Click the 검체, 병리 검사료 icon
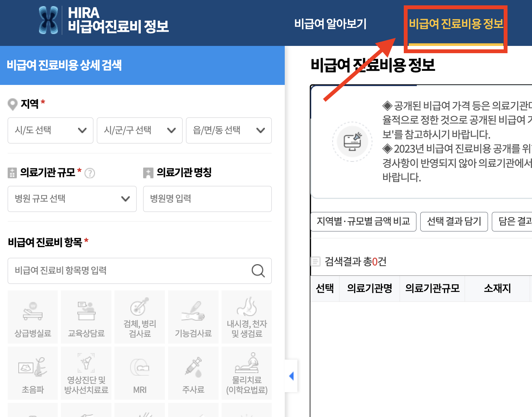The height and width of the screenshot is (417, 532). pyautogui.click(x=139, y=317)
